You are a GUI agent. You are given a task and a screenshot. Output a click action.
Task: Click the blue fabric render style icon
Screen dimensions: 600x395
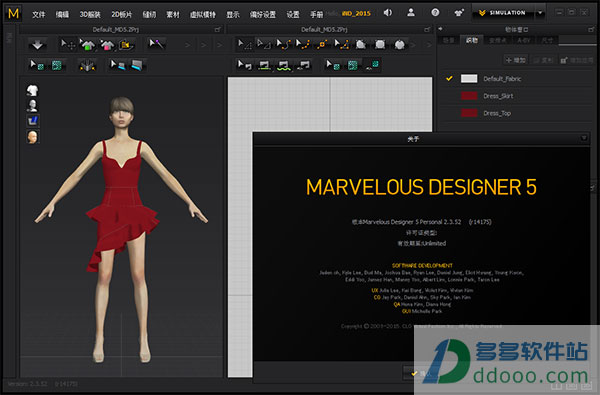coord(33,121)
